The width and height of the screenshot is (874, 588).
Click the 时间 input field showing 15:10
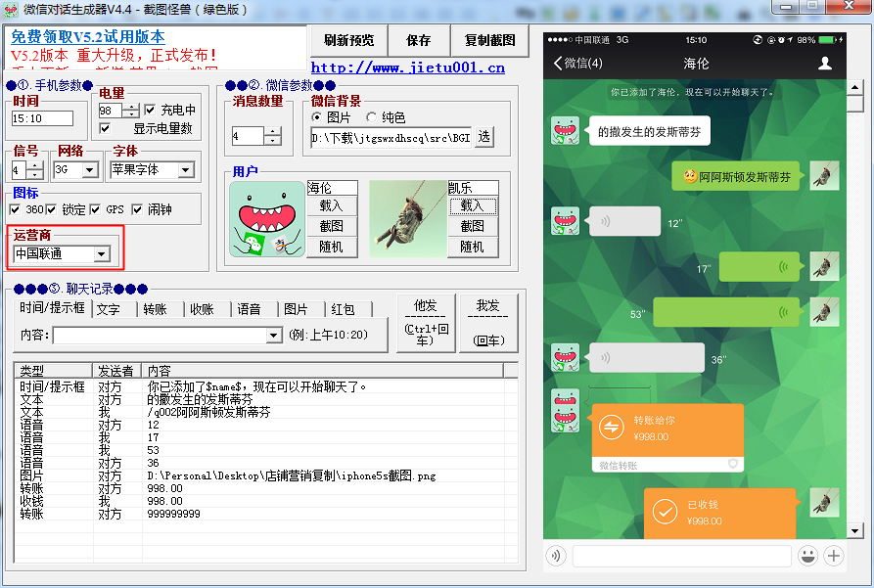point(42,118)
